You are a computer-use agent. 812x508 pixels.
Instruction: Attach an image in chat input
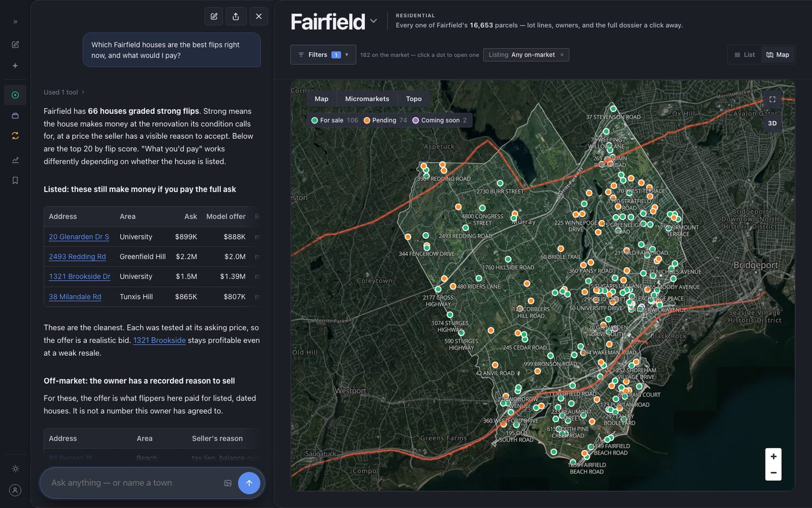click(x=228, y=483)
